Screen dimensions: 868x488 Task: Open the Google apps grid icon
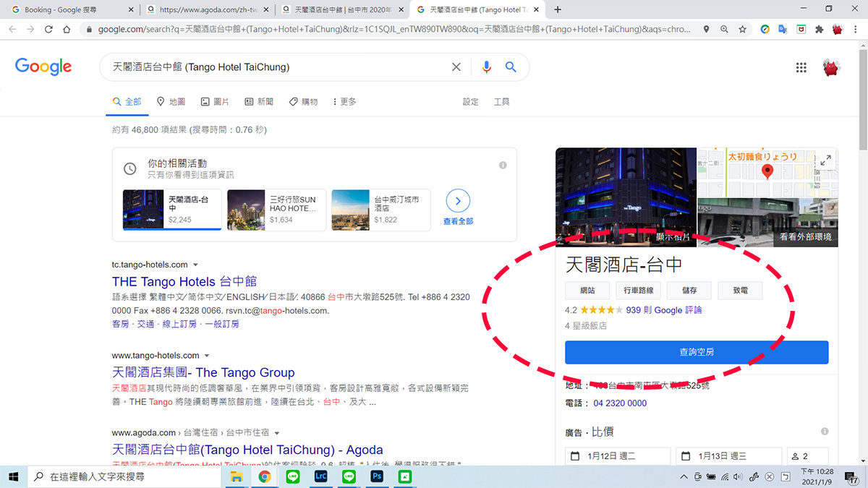[801, 67]
